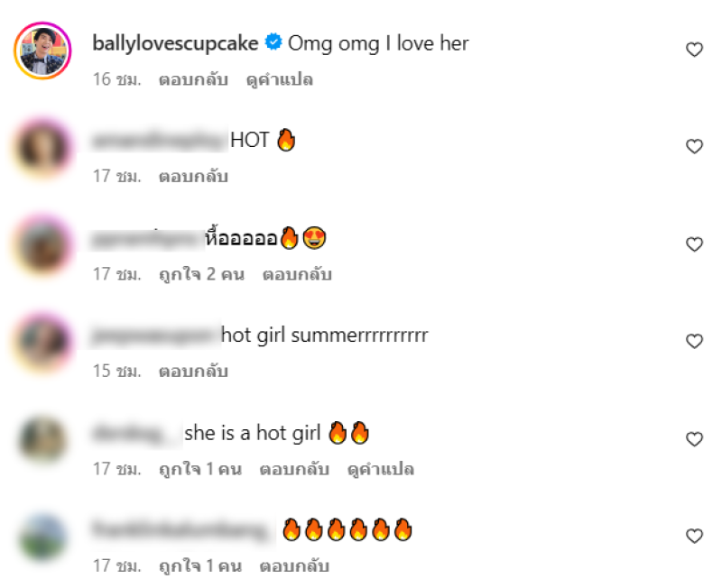Tap heart on the ที้ออออออ comment

click(x=694, y=244)
